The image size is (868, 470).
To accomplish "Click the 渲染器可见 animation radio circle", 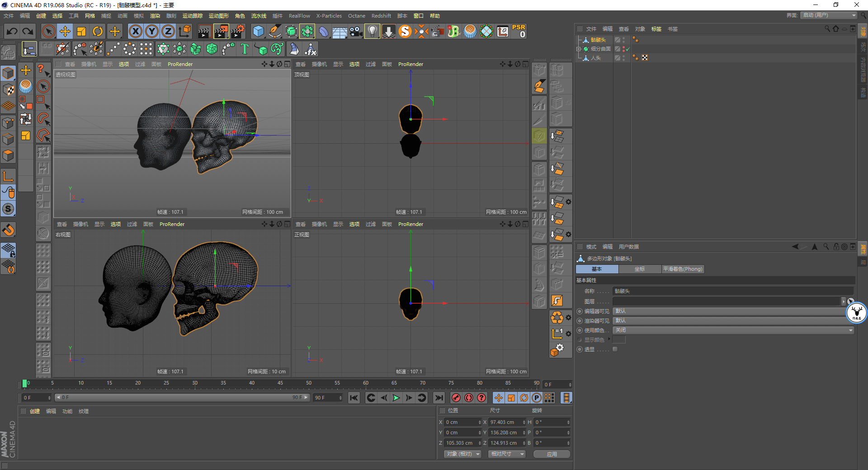I will 580,321.
